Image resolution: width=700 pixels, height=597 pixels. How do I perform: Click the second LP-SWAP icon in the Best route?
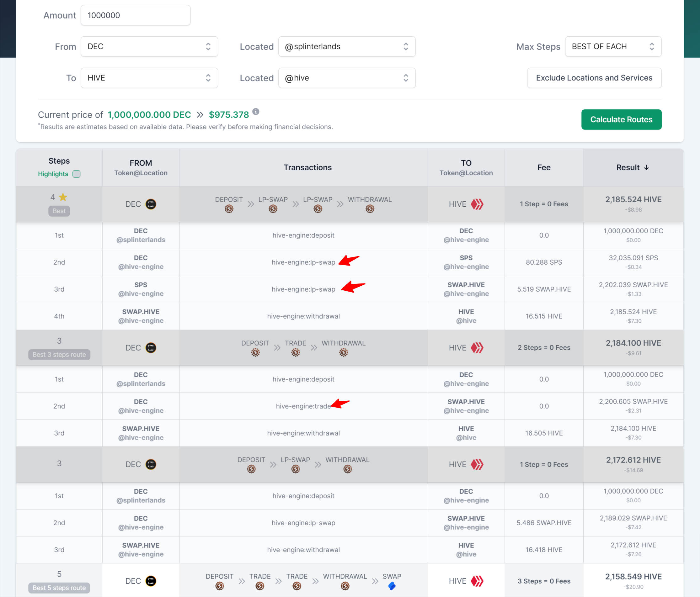318,209
